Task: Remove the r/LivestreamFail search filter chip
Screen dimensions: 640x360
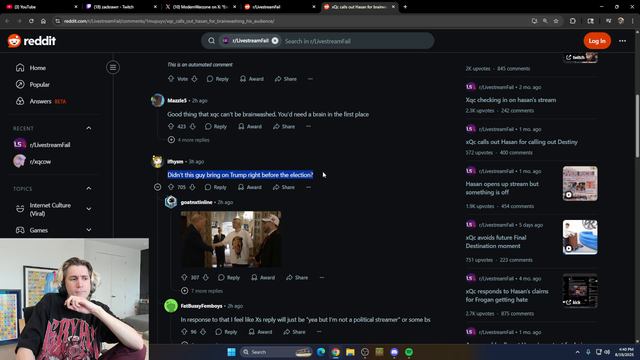Action: pyautogui.click(x=275, y=41)
